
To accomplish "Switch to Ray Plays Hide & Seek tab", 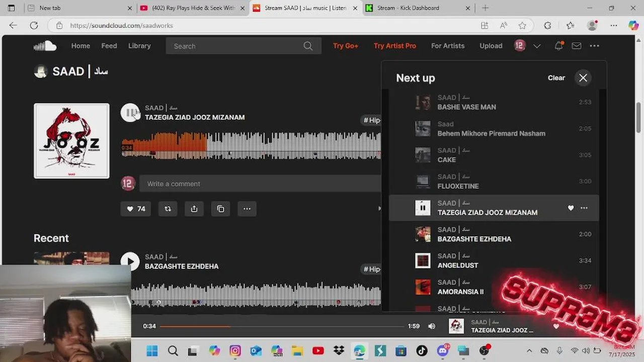I will pos(193,8).
